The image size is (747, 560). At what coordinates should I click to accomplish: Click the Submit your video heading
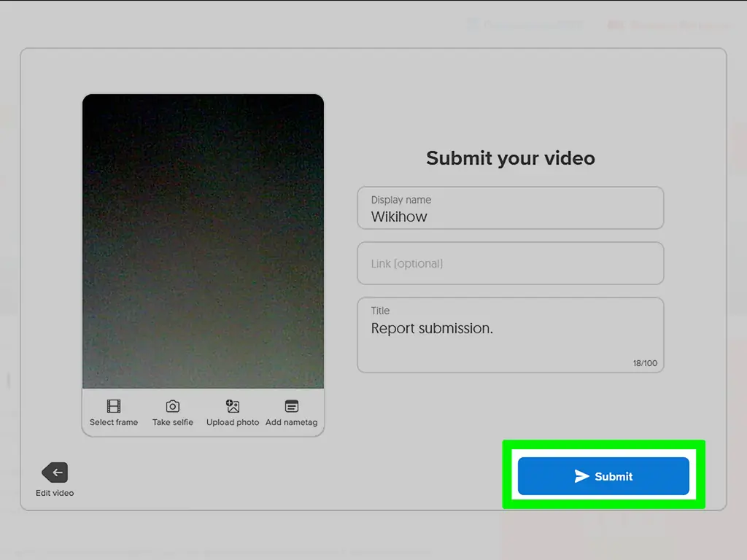(x=510, y=158)
